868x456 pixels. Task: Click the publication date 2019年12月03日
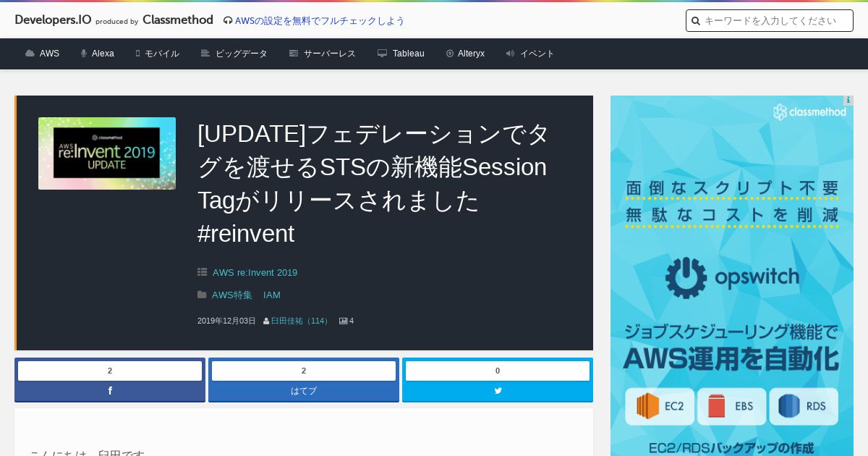[226, 321]
